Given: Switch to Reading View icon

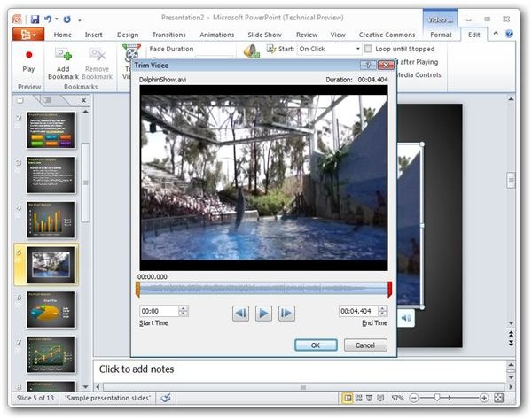Looking at the screenshot, I should (380, 398).
